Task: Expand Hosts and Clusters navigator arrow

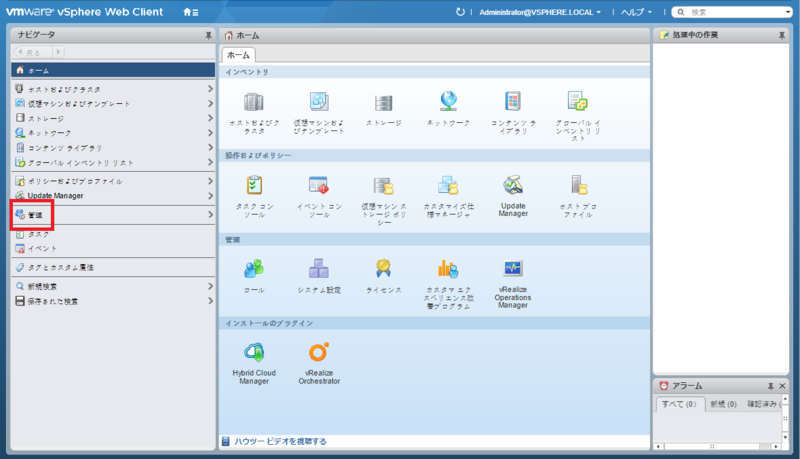Action: coord(210,89)
